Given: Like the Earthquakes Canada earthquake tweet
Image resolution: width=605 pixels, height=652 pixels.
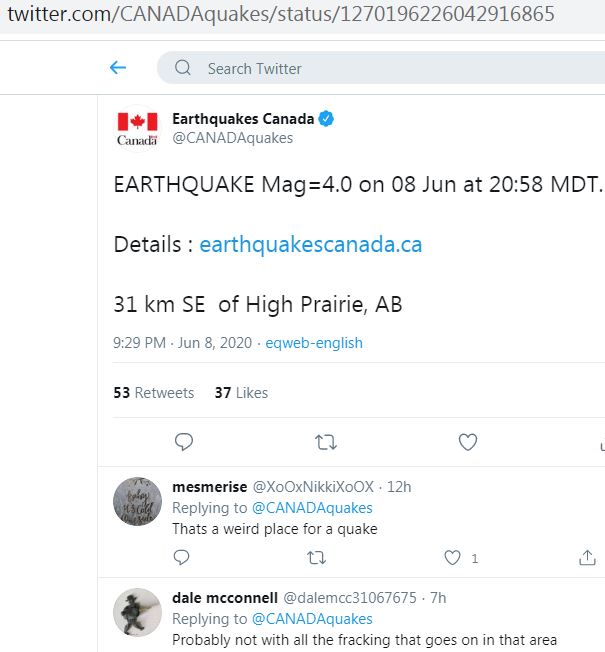Looking at the screenshot, I should point(467,442).
